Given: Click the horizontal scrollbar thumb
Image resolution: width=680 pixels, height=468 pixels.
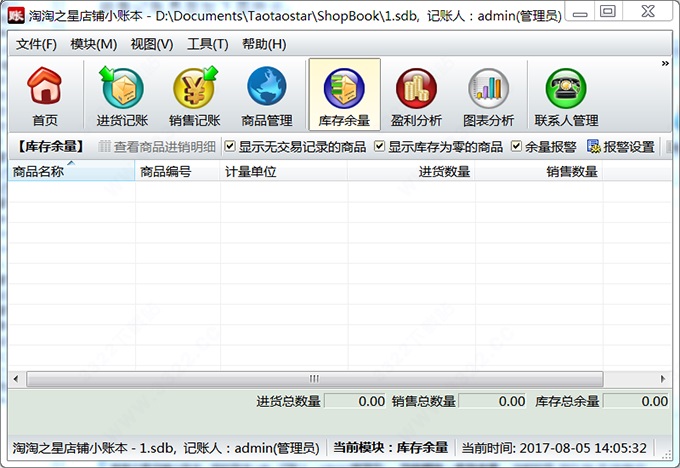Looking at the screenshot, I should (314, 379).
